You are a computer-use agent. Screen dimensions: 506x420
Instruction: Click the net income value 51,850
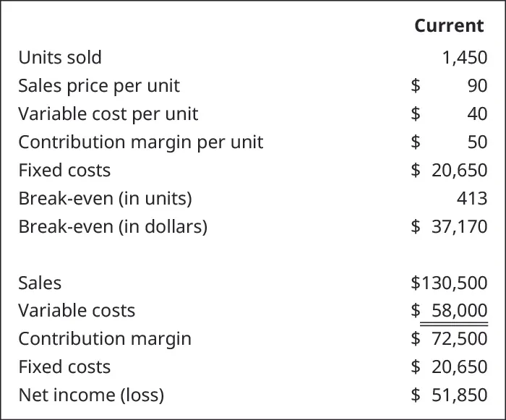point(459,395)
